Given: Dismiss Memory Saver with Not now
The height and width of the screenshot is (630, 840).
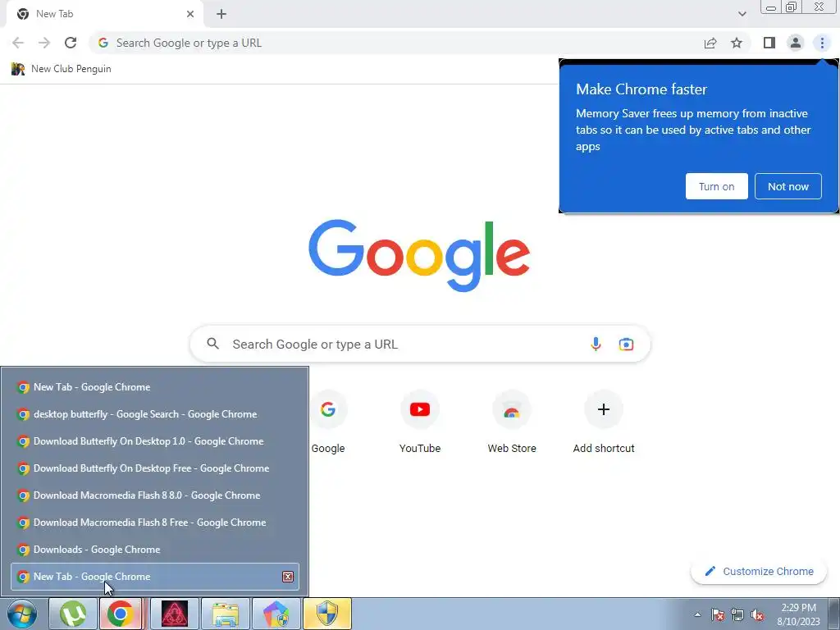Looking at the screenshot, I should (788, 186).
